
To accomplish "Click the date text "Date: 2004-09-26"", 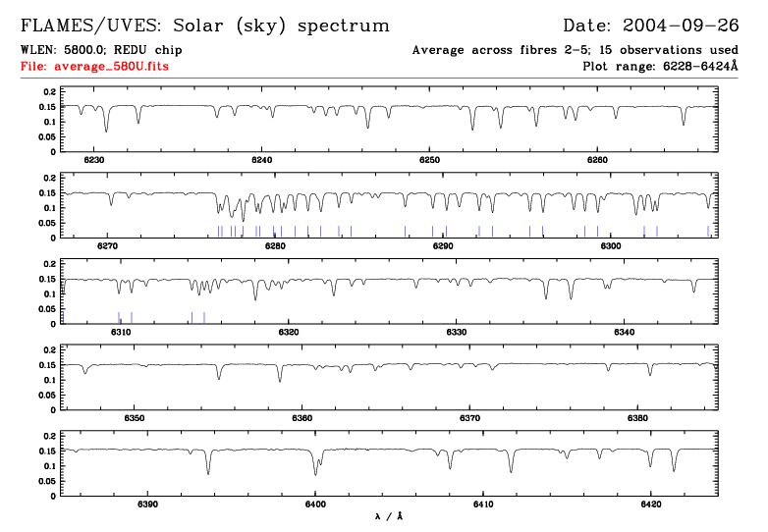I will coord(651,26).
